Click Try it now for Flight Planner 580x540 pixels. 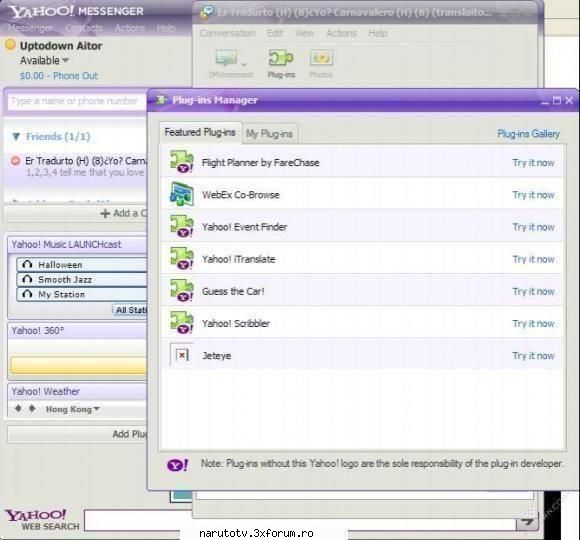(x=533, y=163)
